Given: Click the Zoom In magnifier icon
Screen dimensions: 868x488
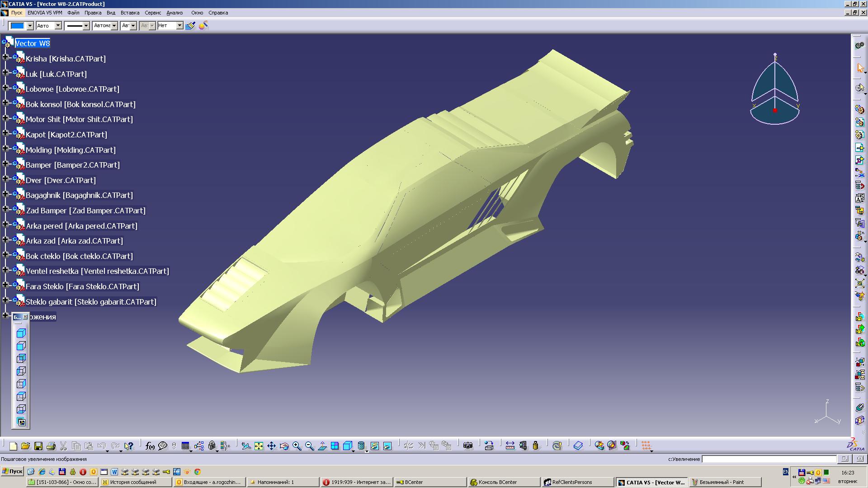Looking at the screenshot, I should pos(297,446).
